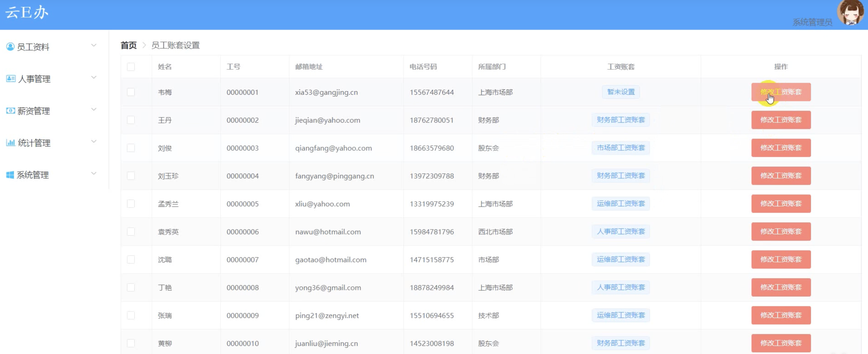Screen dimensions: 868x354
Task: Click 修改工资账套 button for 王丹
Action: point(781,120)
